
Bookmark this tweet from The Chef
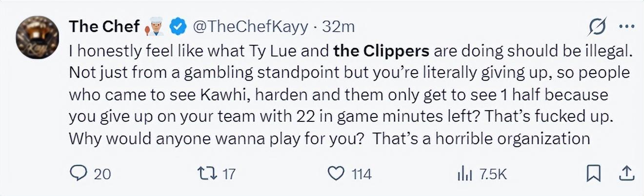[x=593, y=174]
